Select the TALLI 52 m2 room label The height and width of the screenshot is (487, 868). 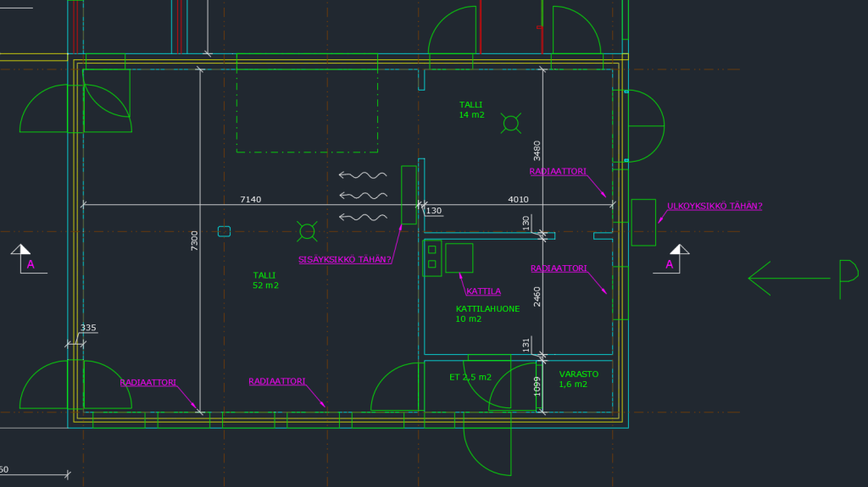pyautogui.click(x=265, y=280)
